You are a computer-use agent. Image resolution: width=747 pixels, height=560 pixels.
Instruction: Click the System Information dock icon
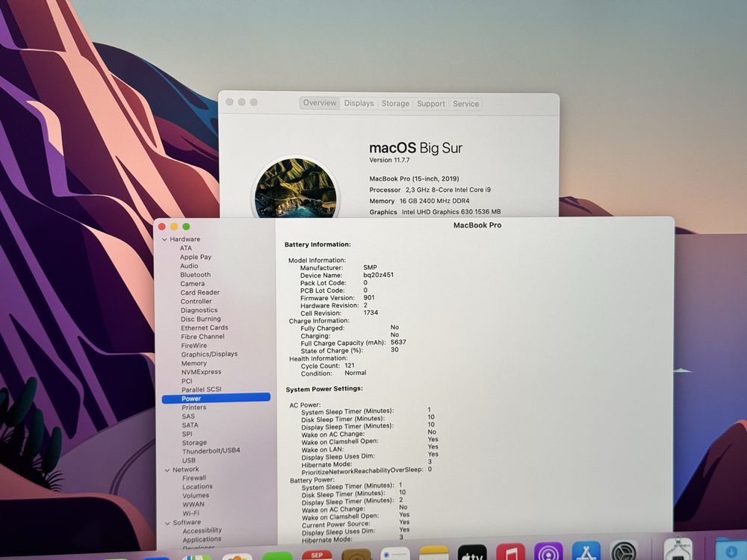(678, 549)
